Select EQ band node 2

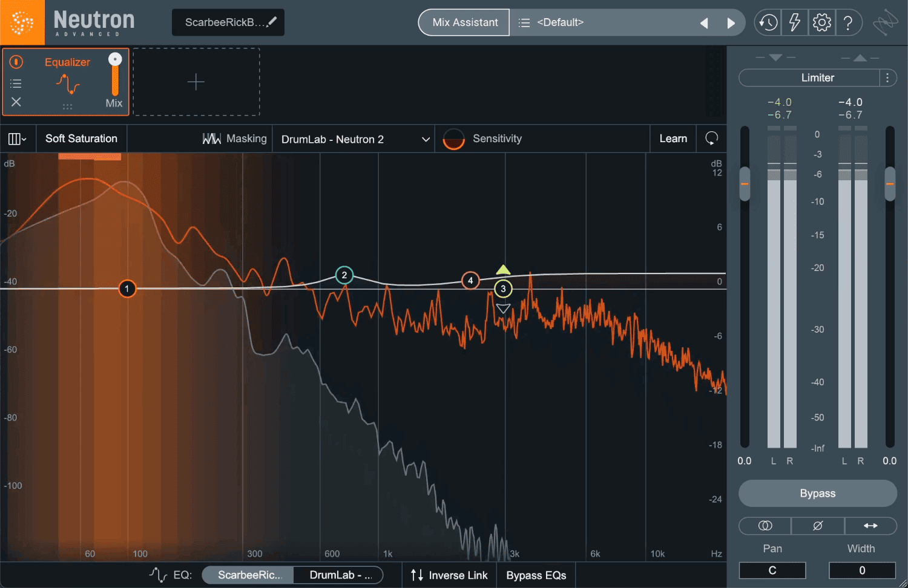click(344, 275)
